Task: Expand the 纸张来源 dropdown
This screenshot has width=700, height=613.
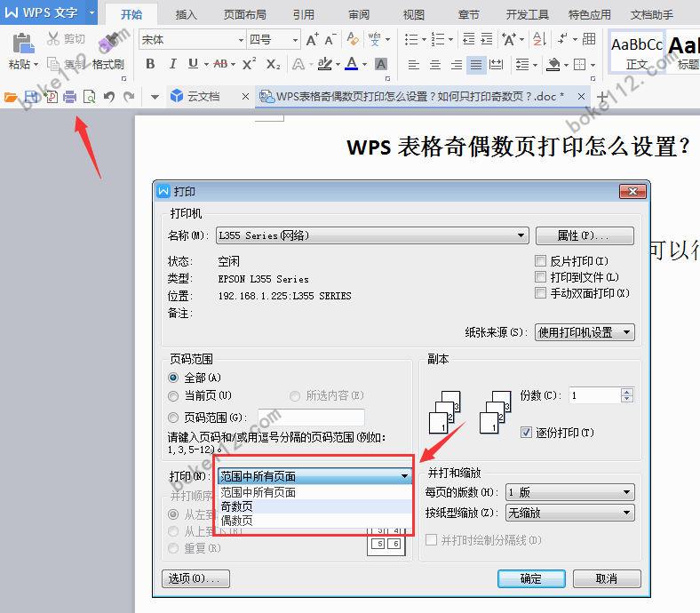Action: pos(627,332)
